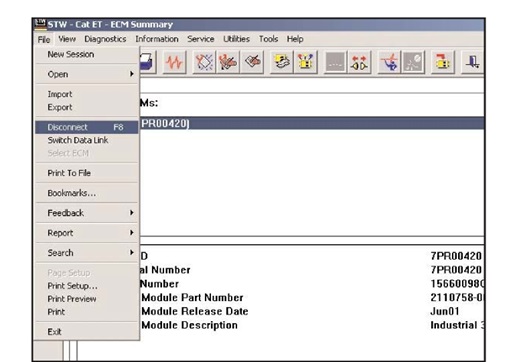Open Print Setup... from the File menu
Image resolution: width=515 pixels, height=362 pixels.
87,286
